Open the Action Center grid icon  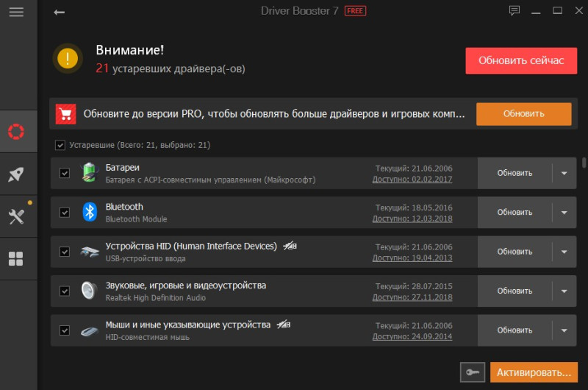[x=15, y=258]
